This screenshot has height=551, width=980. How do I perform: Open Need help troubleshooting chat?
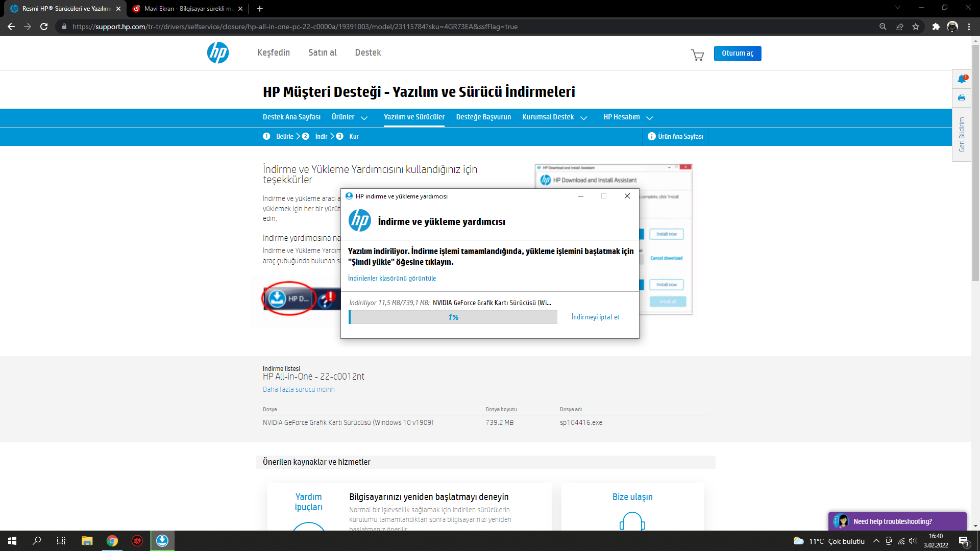897,521
